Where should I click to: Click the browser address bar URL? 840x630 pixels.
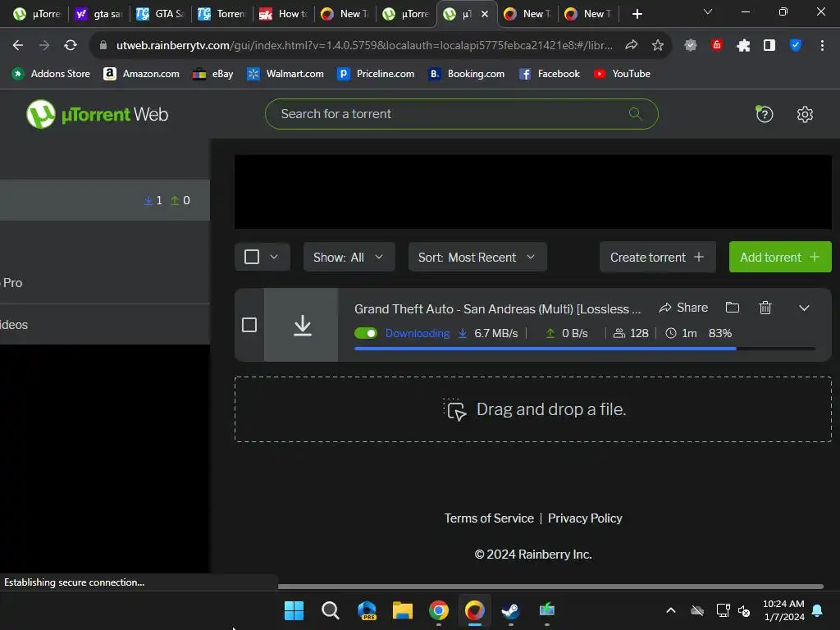click(x=364, y=46)
